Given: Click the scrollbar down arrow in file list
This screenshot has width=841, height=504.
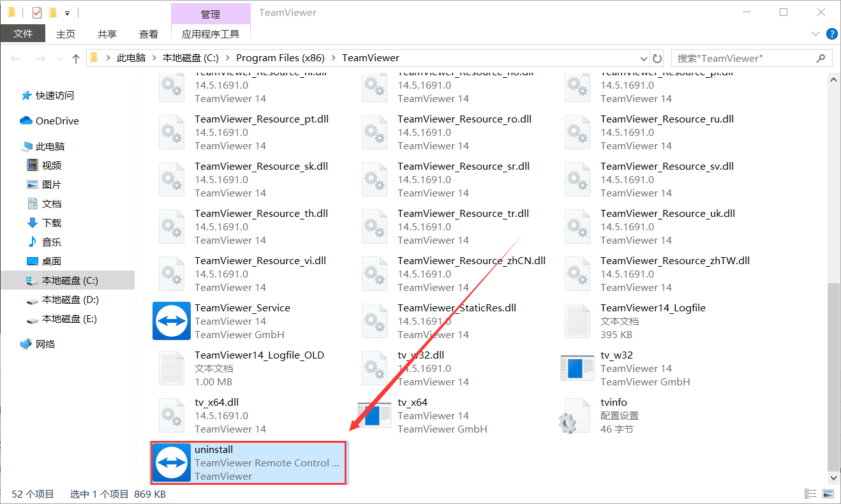Looking at the screenshot, I should (x=832, y=477).
